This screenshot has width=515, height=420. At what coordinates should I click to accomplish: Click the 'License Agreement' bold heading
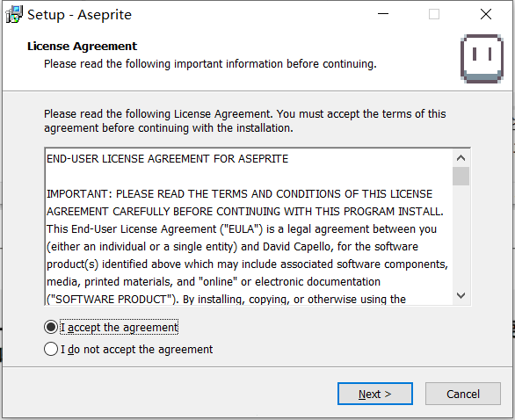click(82, 47)
